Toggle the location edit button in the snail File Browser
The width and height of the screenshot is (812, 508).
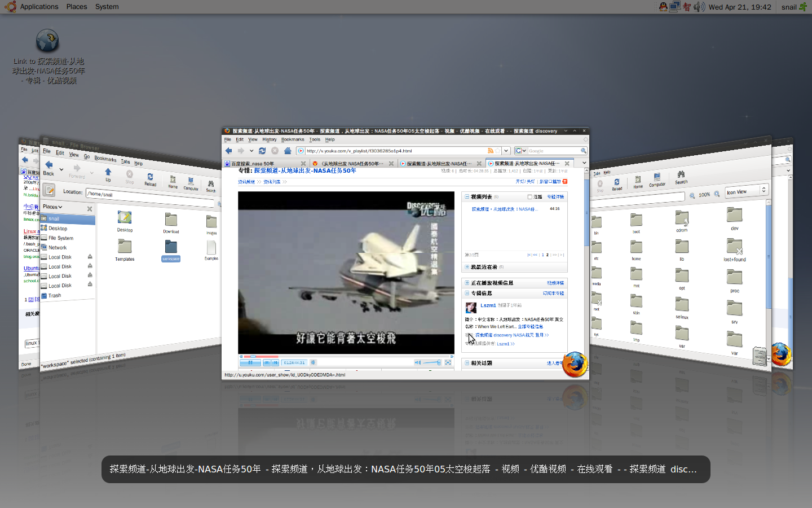[x=49, y=190]
